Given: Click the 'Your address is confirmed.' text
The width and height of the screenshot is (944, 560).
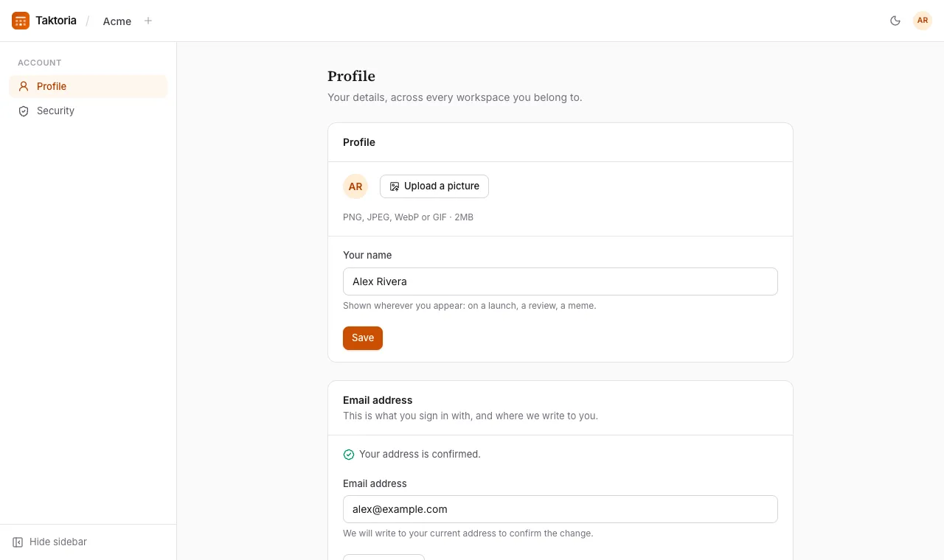Looking at the screenshot, I should point(420,455).
